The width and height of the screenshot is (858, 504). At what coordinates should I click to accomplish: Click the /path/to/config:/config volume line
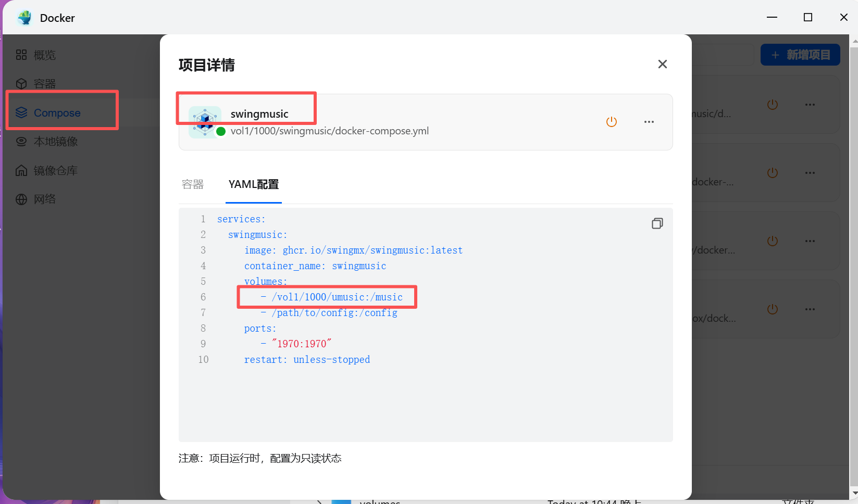(329, 313)
